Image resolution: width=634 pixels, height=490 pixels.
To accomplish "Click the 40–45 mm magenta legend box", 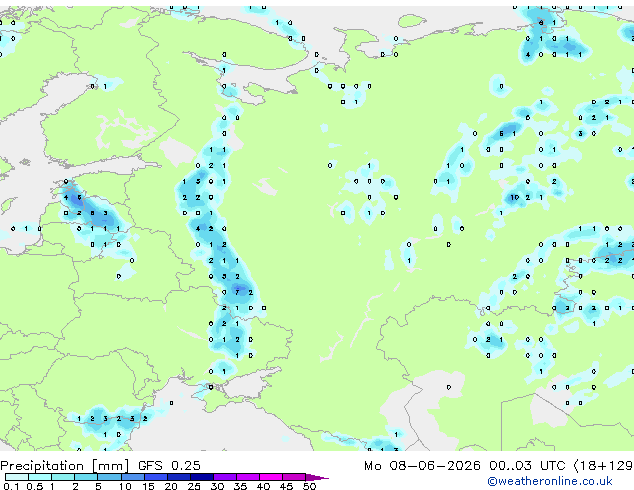I will (271, 477).
